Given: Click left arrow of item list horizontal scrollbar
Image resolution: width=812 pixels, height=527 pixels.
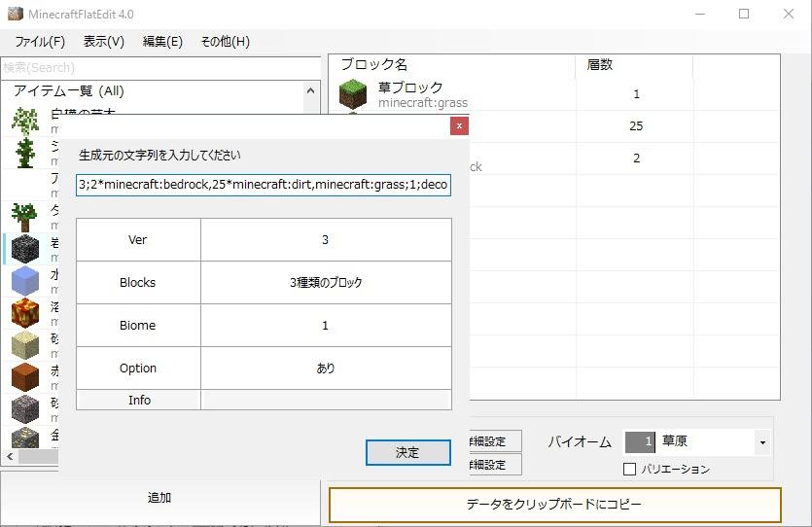Looking at the screenshot, I should pyautogui.click(x=10, y=457).
